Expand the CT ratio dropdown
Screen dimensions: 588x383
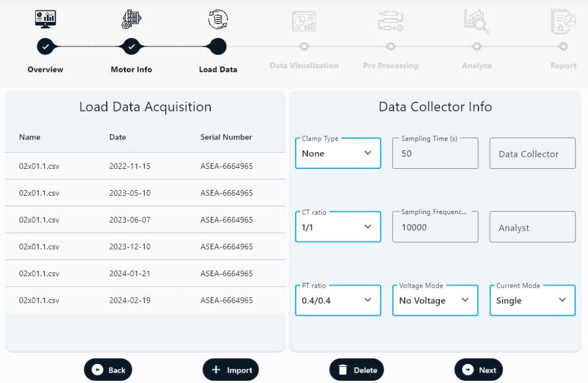[x=338, y=227]
